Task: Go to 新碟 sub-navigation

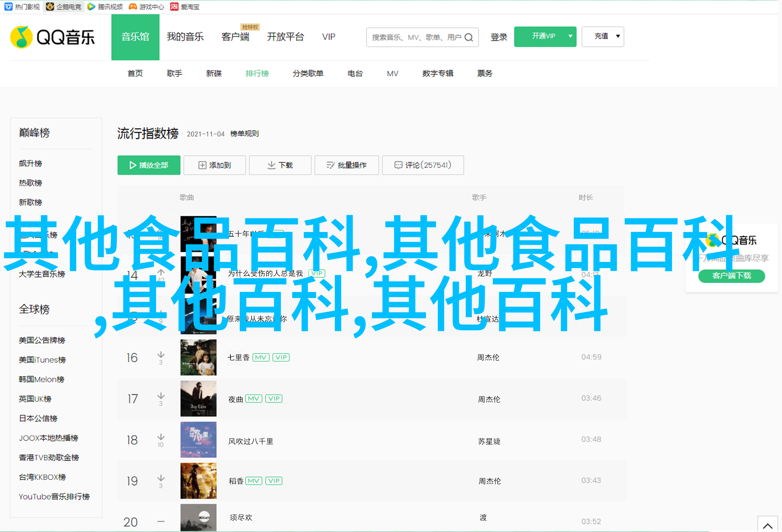Action: [x=214, y=73]
